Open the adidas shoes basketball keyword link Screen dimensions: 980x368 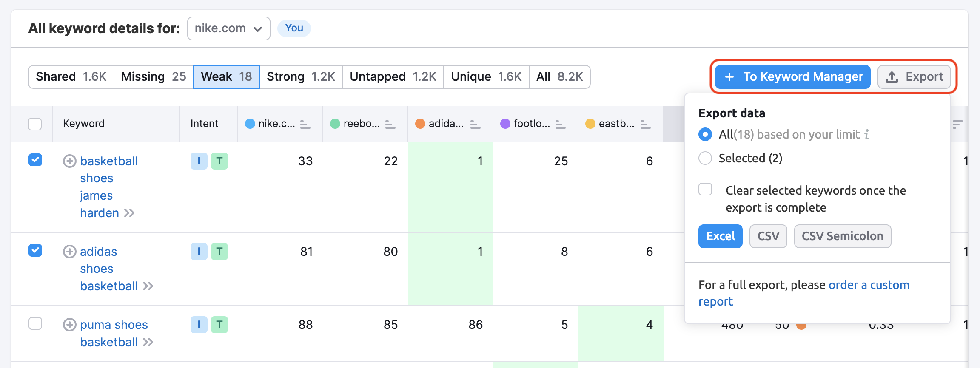click(109, 269)
